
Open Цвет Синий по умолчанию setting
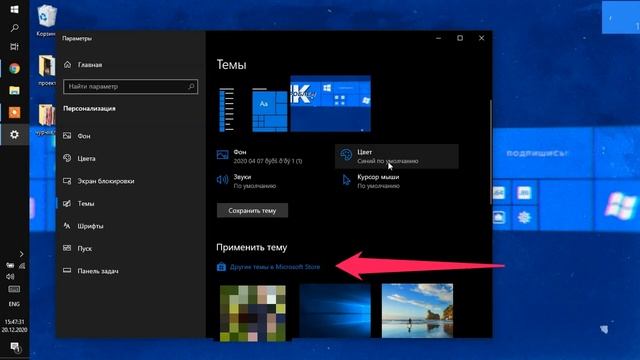coord(396,156)
